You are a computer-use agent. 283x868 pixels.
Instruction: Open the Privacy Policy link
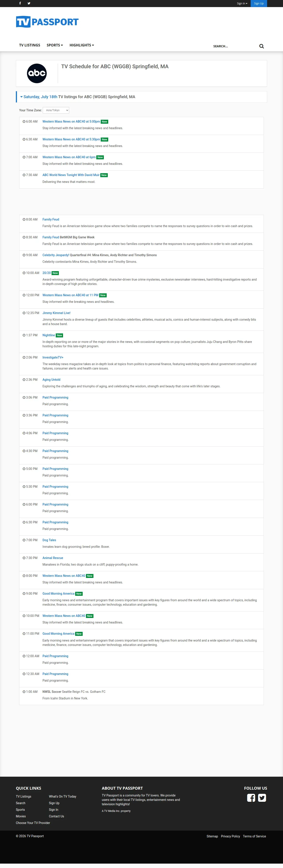[x=230, y=836]
